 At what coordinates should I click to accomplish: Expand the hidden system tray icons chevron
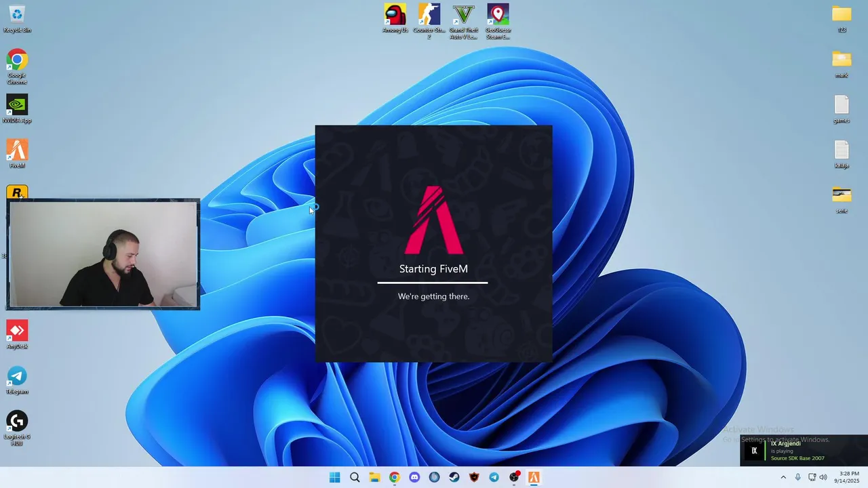[783, 477]
